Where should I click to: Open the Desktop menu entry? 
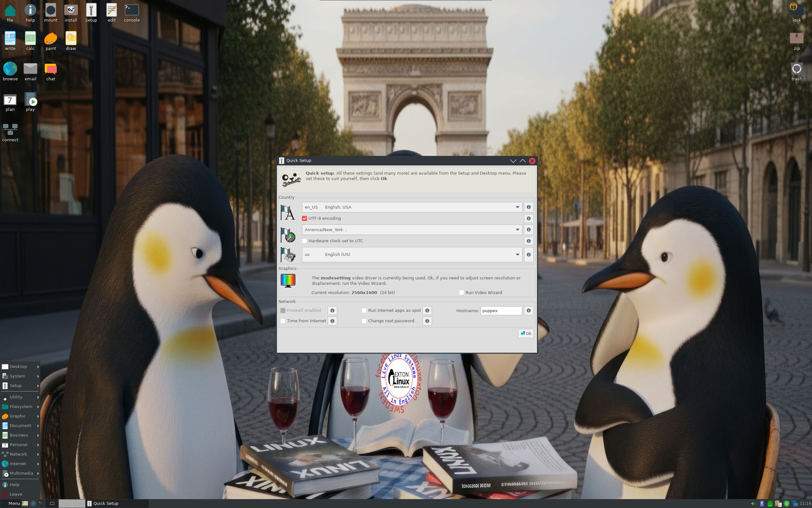tap(20, 366)
